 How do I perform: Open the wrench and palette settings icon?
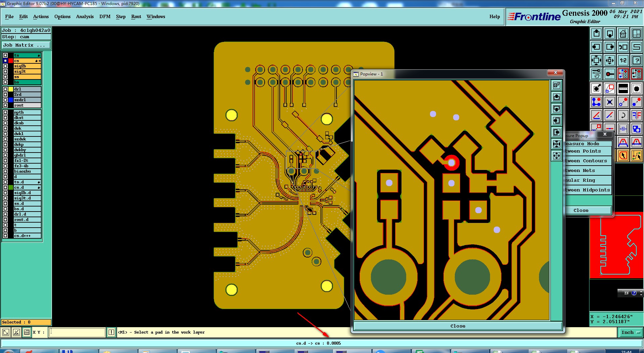(596, 73)
